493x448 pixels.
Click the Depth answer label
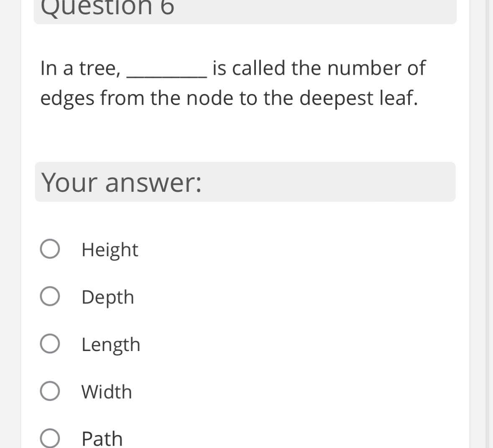[x=108, y=297]
